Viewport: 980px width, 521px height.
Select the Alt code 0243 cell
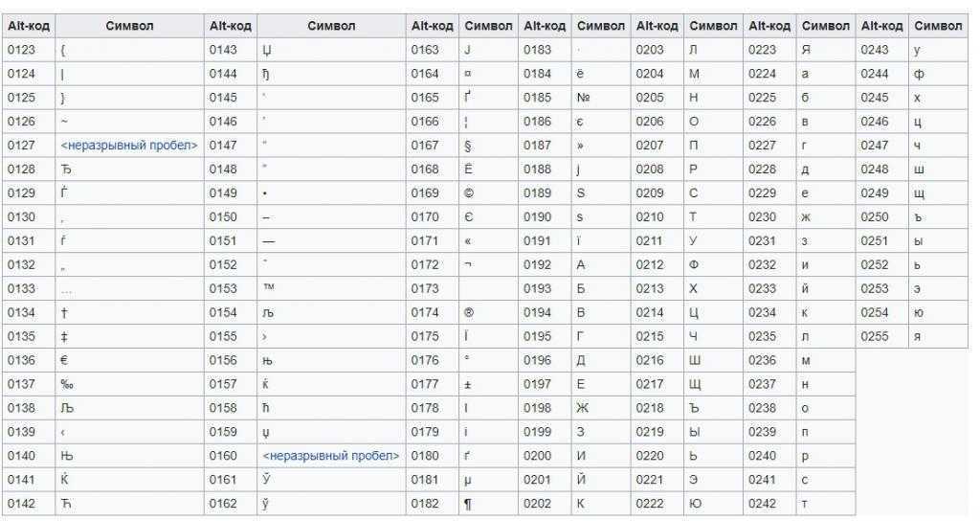881,50
